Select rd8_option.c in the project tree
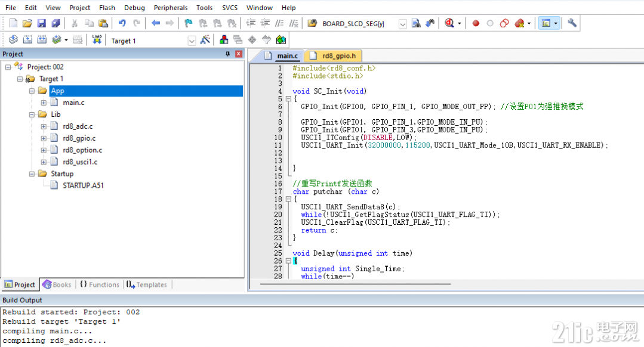The height and width of the screenshot is (347, 644). [x=82, y=150]
